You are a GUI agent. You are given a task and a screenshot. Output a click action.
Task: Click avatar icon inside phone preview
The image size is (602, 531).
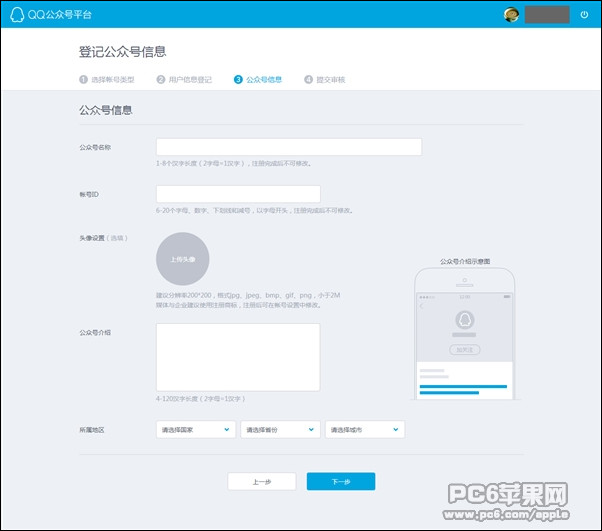(464, 322)
